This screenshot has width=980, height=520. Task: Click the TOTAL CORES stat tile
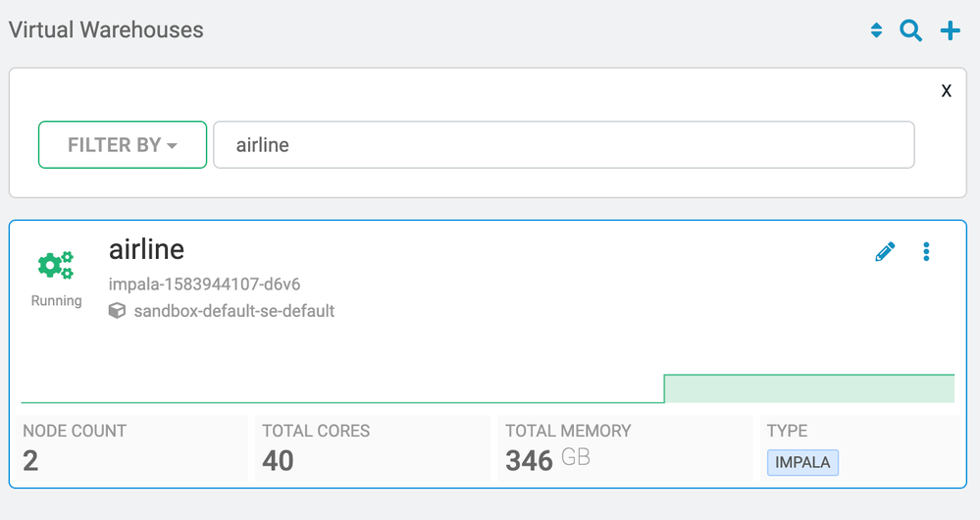coord(372,448)
